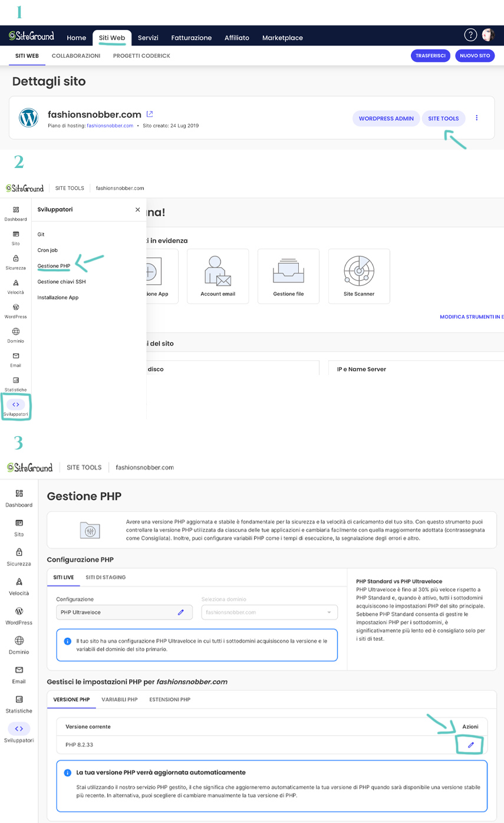The height and width of the screenshot is (823, 504).
Task: Click the TRASFERISCI button
Action: (x=430, y=55)
